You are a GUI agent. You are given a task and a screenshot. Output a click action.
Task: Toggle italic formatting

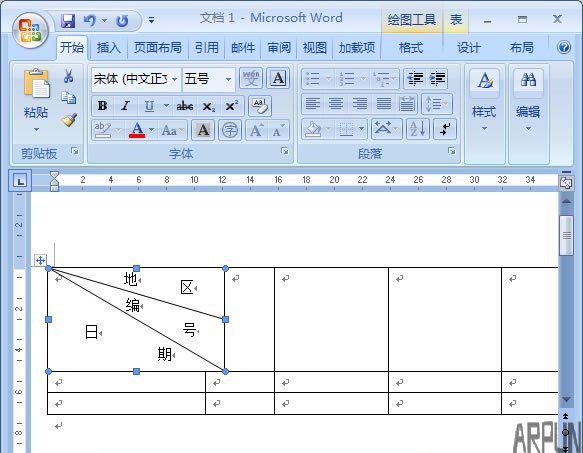click(x=125, y=106)
